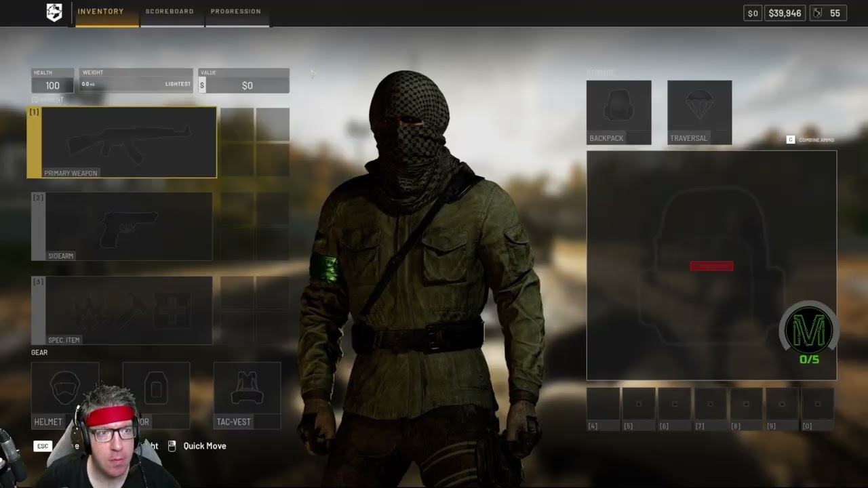This screenshot has width=868, height=488.
Task: Select quick slot number 4
Action: point(603,409)
